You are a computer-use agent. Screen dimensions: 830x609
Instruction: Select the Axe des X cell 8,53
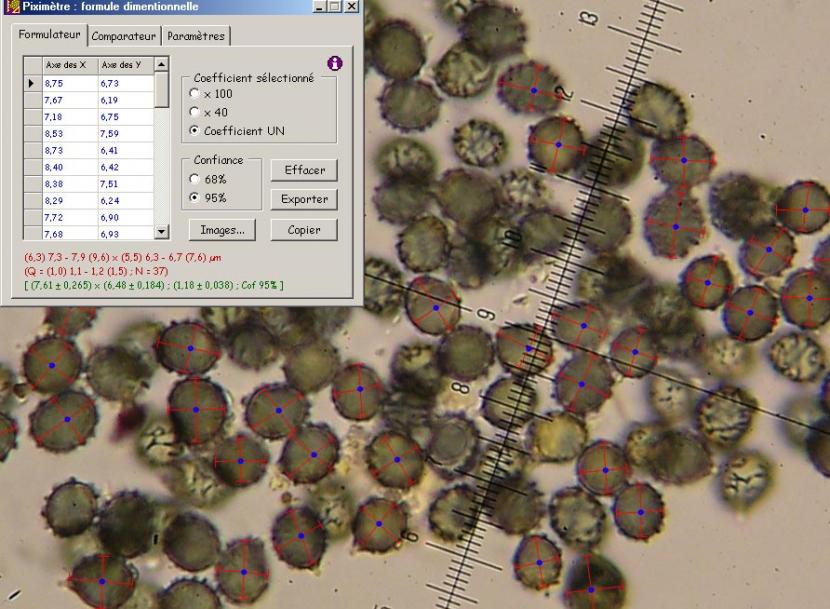[68, 133]
